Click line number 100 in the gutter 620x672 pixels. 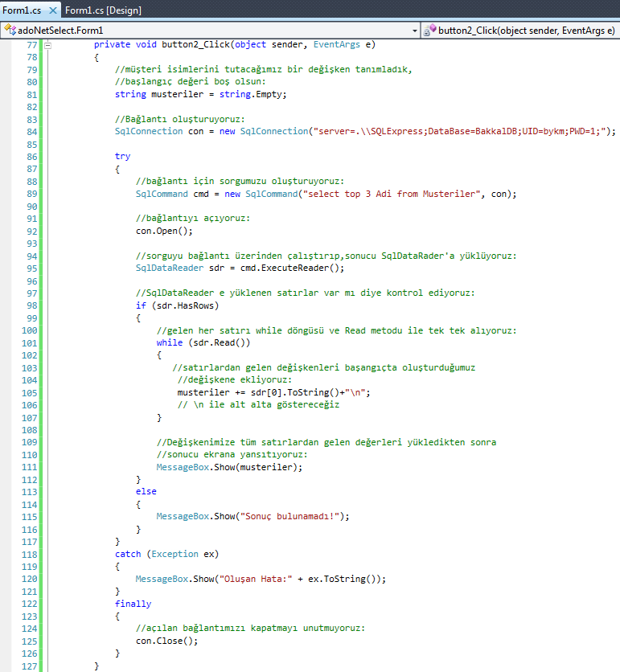pyautogui.click(x=30, y=330)
